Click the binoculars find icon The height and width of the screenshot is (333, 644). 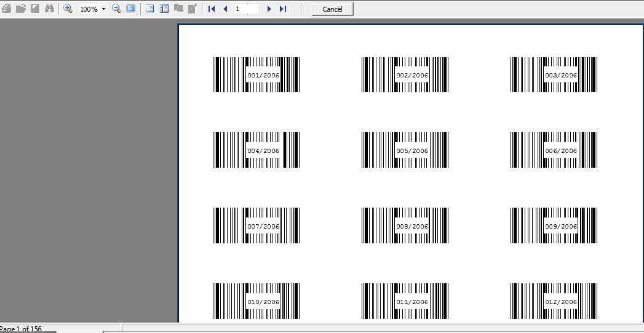pyautogui.click(x=49, y=9)
